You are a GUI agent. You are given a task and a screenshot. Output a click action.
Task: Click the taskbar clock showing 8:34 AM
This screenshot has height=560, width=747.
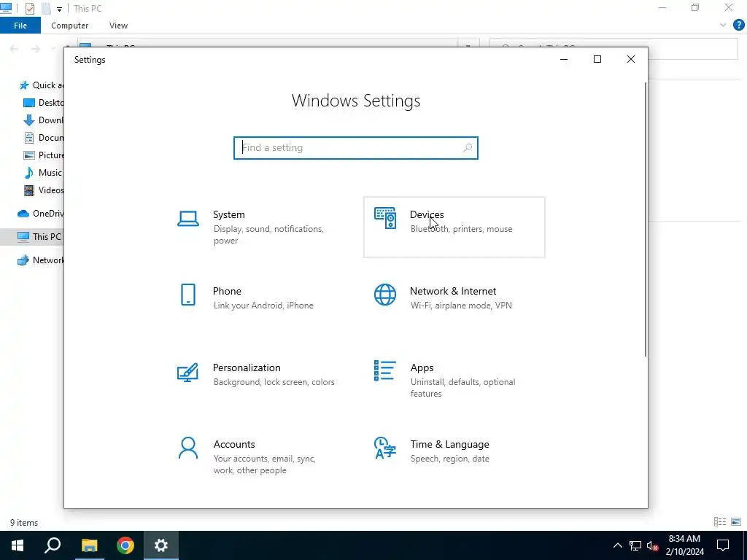(684, 545)
